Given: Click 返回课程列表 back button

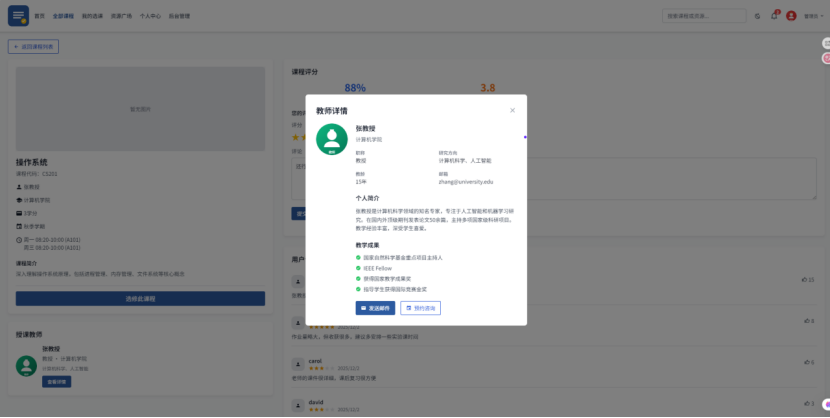Looking at the screenshot, I should 33,47.
